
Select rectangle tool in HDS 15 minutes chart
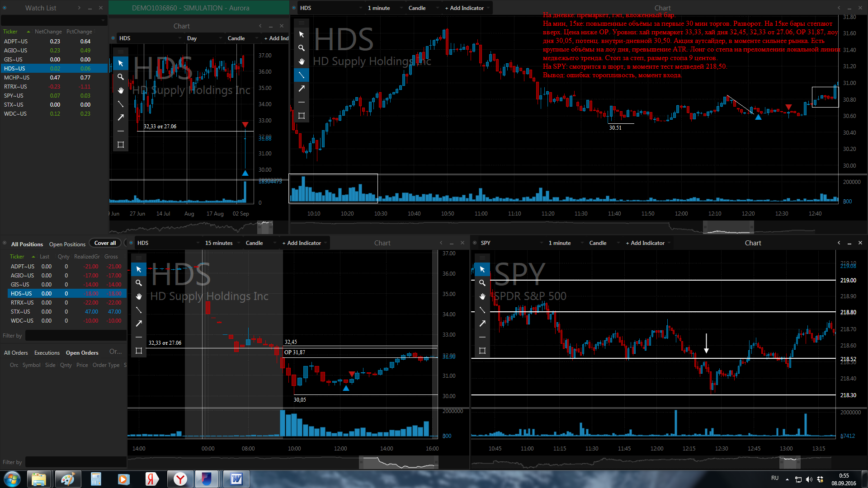click(x=139, y=351)
